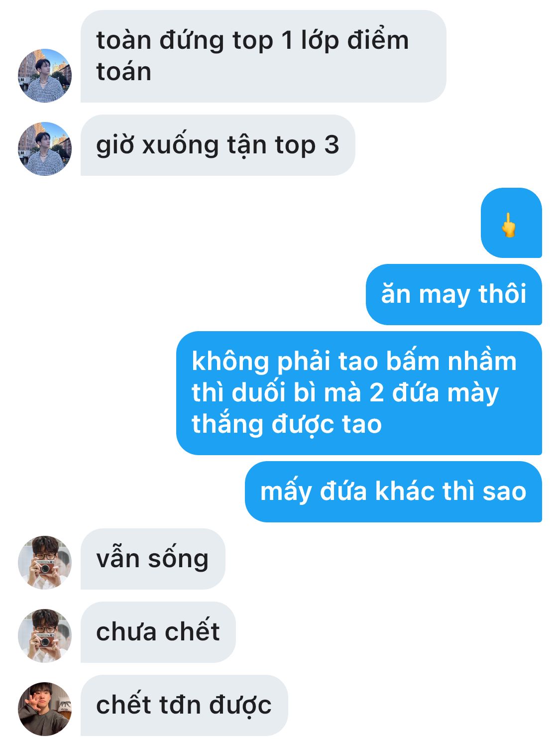Select the "toàn đứng top 1 lớp điểm toán" bubble

pos(263,56)
